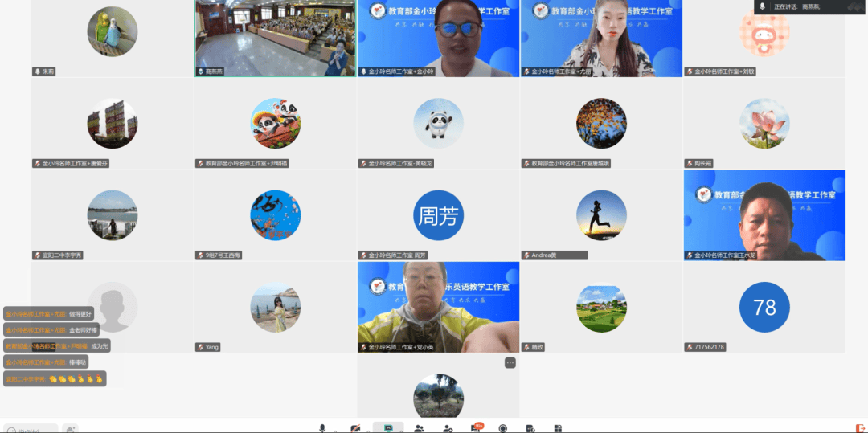
Task: Select the running silhouette avatar of Andrea
Action: [601, 215]
